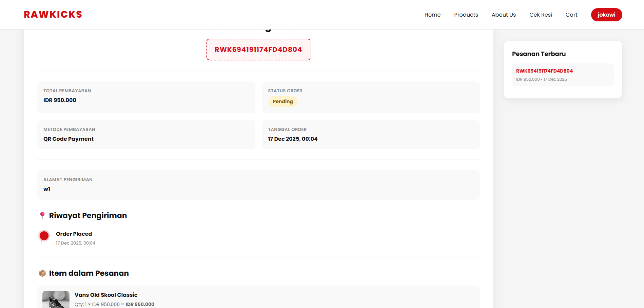The height and width of the screenshot is (308, 644).
Task: Click the package icon beside Item dalam Pesanan
Action: [42, 273]
